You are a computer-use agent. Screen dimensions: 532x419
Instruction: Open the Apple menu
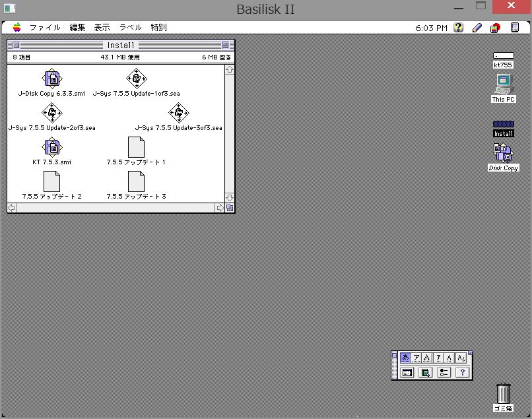tap(17, 27)
